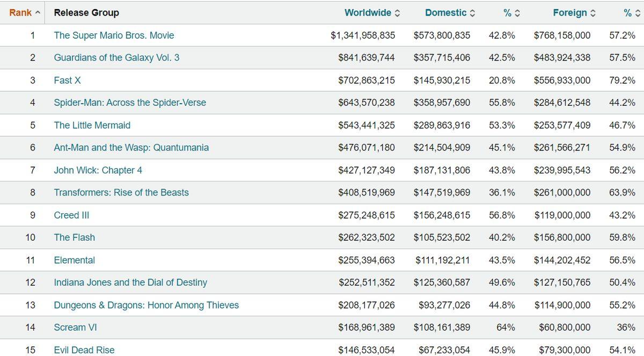Open Indiana Jones and the Dial of Destiny
The height and width of the screenshot is (356, 644).
(130, 282)
